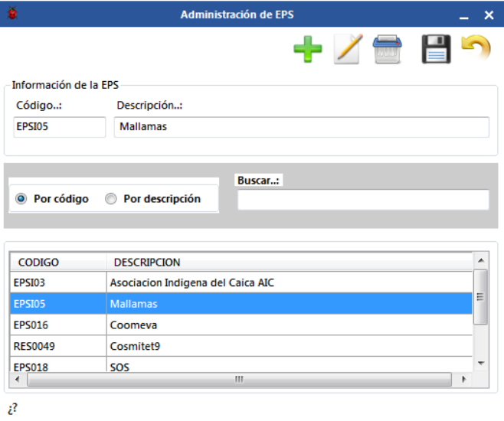
Task: Click the Código input field
Action: point(60,127)
